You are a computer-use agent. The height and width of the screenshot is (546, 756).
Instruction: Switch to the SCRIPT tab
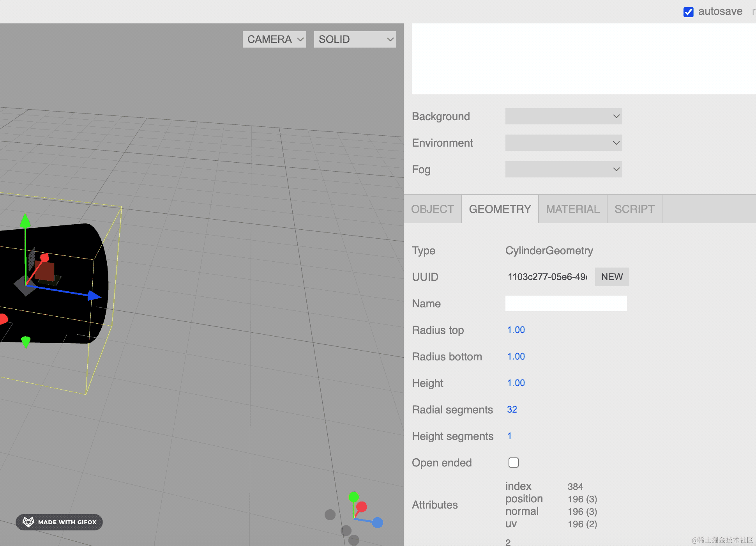point(634,209)
